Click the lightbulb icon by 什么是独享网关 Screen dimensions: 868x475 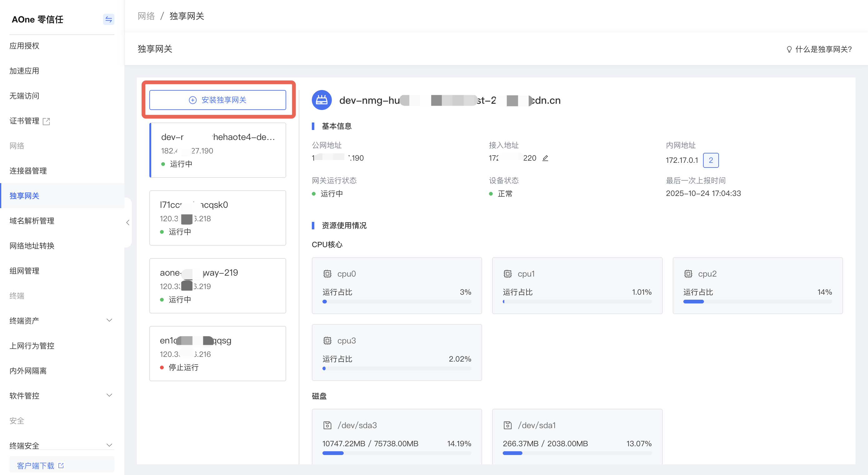point(789,50)
